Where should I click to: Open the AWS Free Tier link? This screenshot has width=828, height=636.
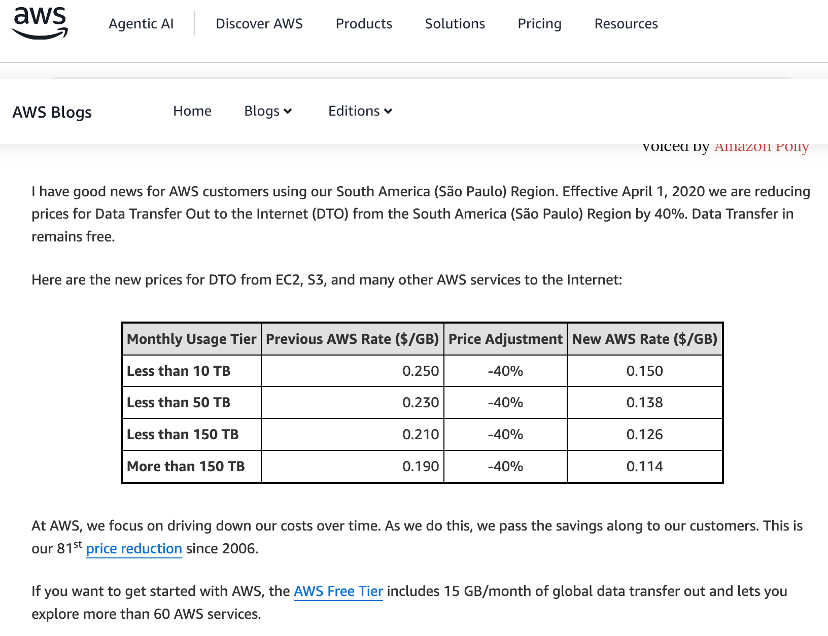(338, 591)
